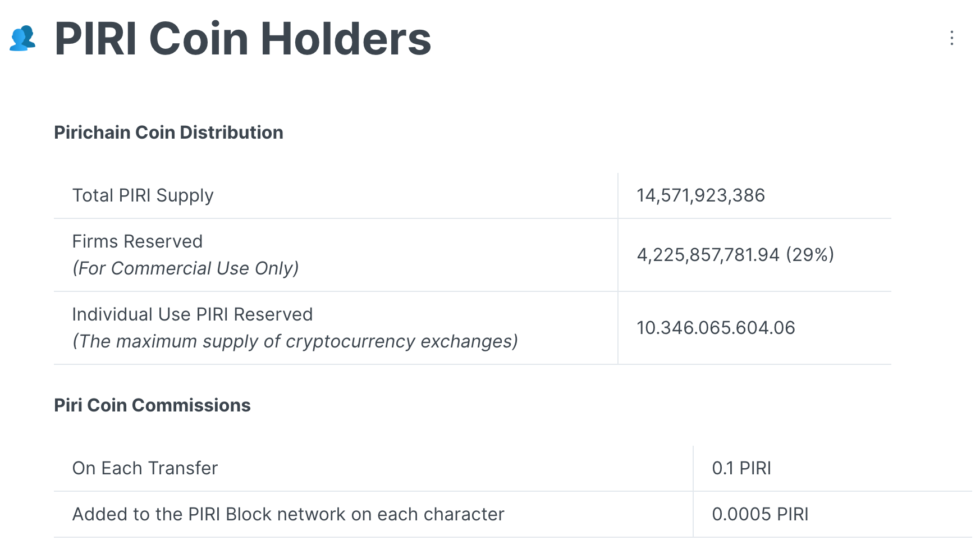Viewport: 980px width, 549px height.
Task: Select the Piri Coin Commissions heading
Action: (x=152, y=405)
